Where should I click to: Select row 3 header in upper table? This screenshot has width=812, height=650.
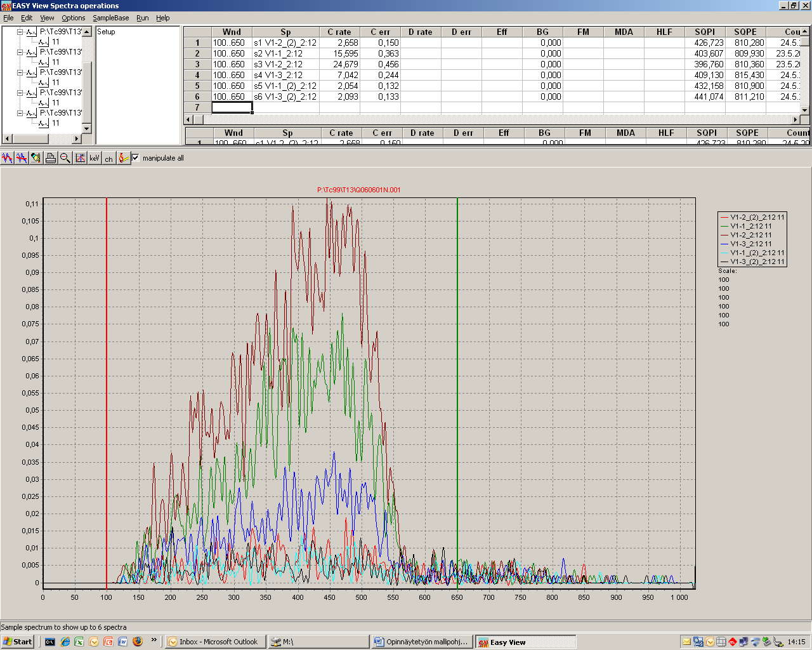[x=197, y=64]
